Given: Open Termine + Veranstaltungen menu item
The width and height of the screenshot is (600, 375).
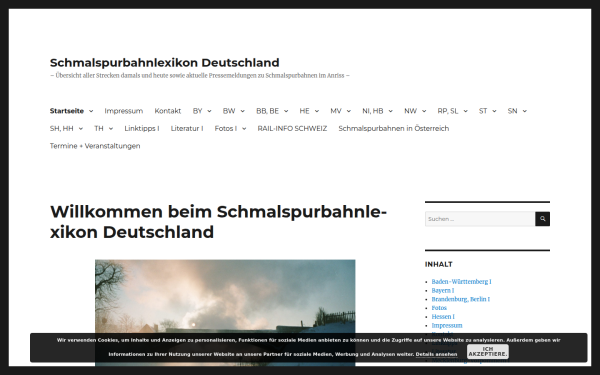Looking at the screenshot, I should [95, 146].
